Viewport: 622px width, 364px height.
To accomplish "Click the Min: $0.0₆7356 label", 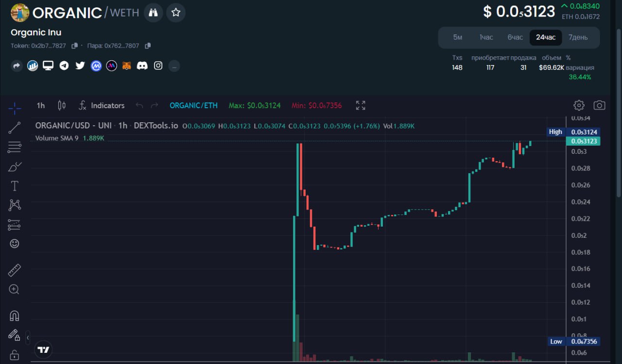I will (317, 105).
